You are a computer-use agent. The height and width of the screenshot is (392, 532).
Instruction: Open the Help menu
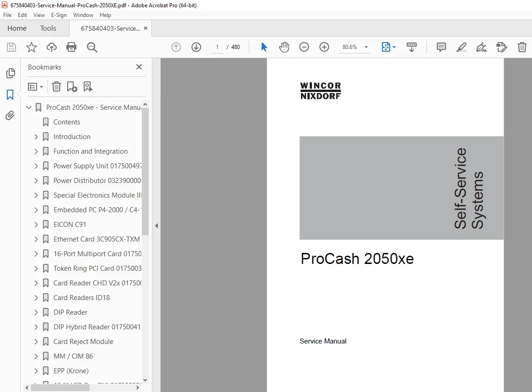coord(105,15)
